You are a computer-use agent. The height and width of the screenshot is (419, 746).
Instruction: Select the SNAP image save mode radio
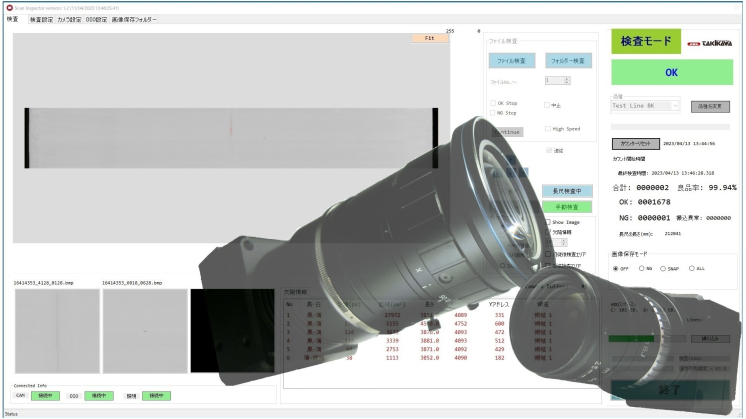pos(663,269)
